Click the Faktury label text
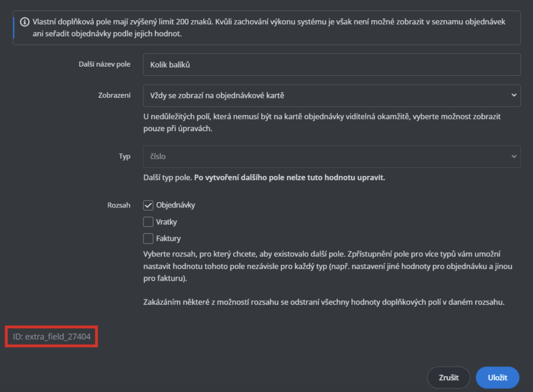Image resolution: width=533 pixels, height=392 pixels. pyautogui.click(x=168, y=238)
